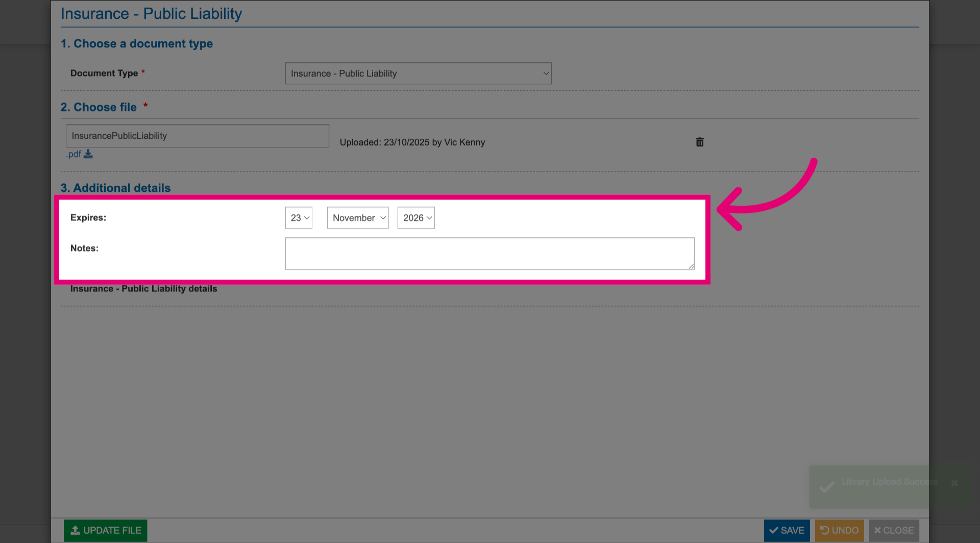
Task: Open the expiry year dropdown showing 2026
Action: point(416,218)
